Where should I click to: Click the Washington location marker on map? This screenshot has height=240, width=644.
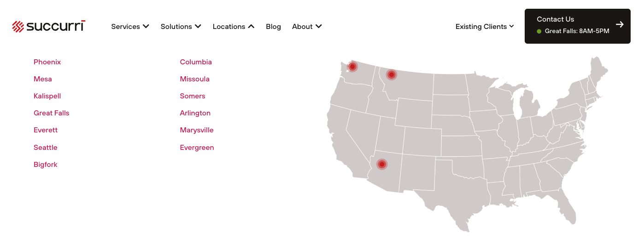[x=352, y=67]
